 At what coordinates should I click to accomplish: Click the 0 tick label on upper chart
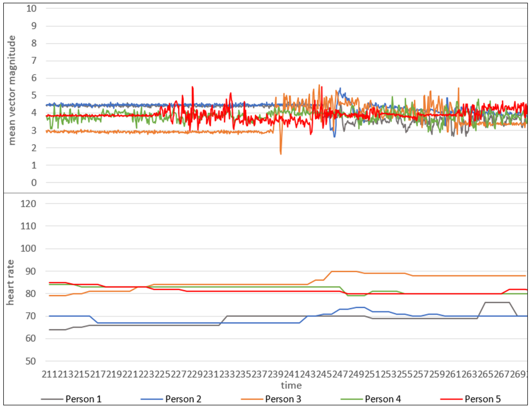tap(34, 183)
